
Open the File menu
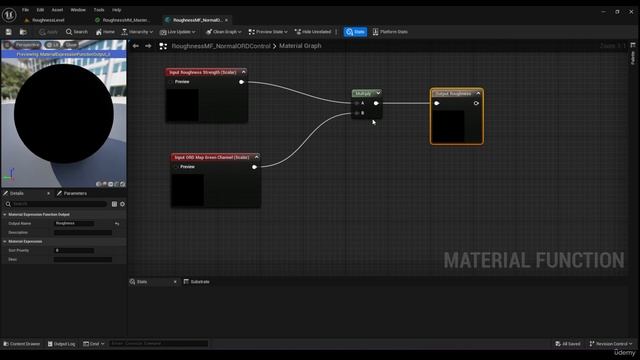click(25, 10)
